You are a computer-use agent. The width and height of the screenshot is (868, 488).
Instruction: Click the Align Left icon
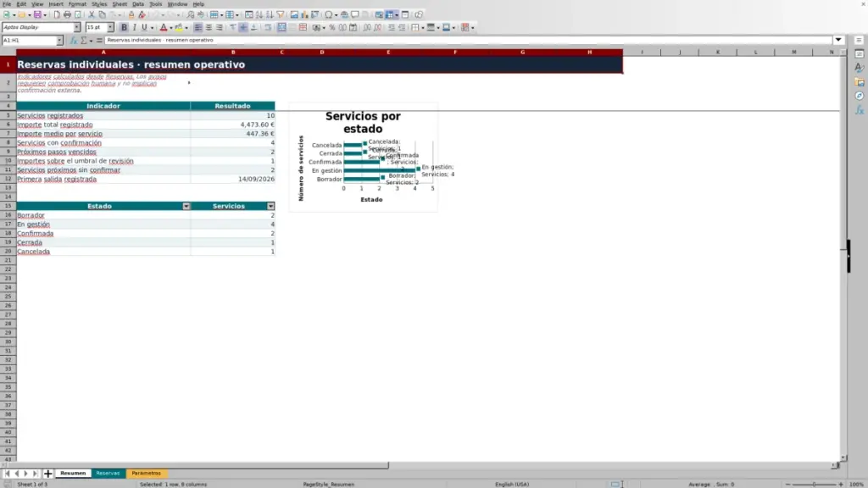coord(198,28)
